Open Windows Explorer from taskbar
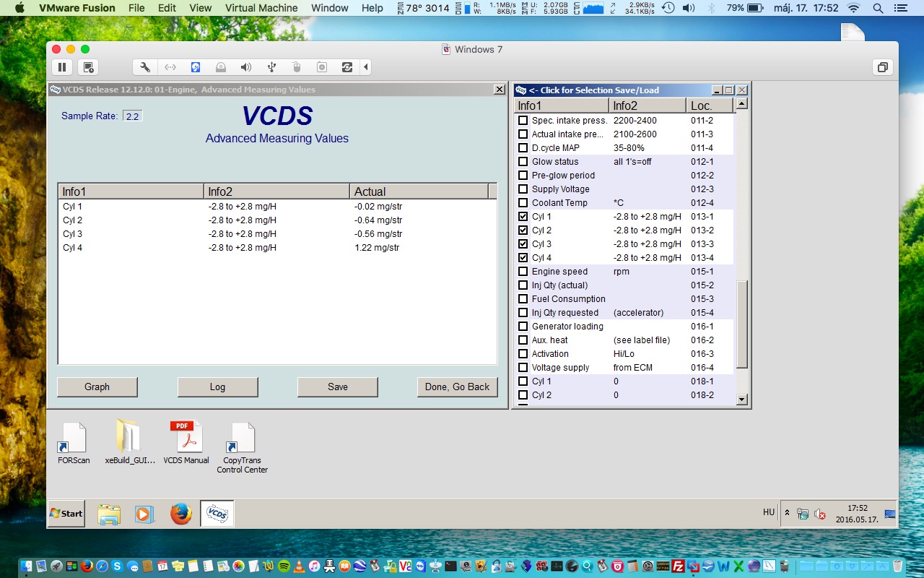This screenshot has height=578, width=924. point(109,514)
